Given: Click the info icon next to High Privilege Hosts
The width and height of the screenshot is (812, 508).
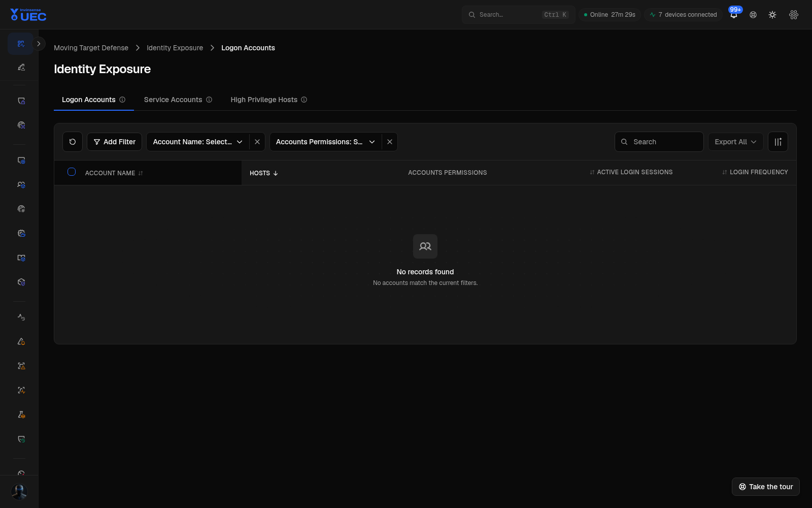Looking at the screenshot, I should [x=304, y=100].
